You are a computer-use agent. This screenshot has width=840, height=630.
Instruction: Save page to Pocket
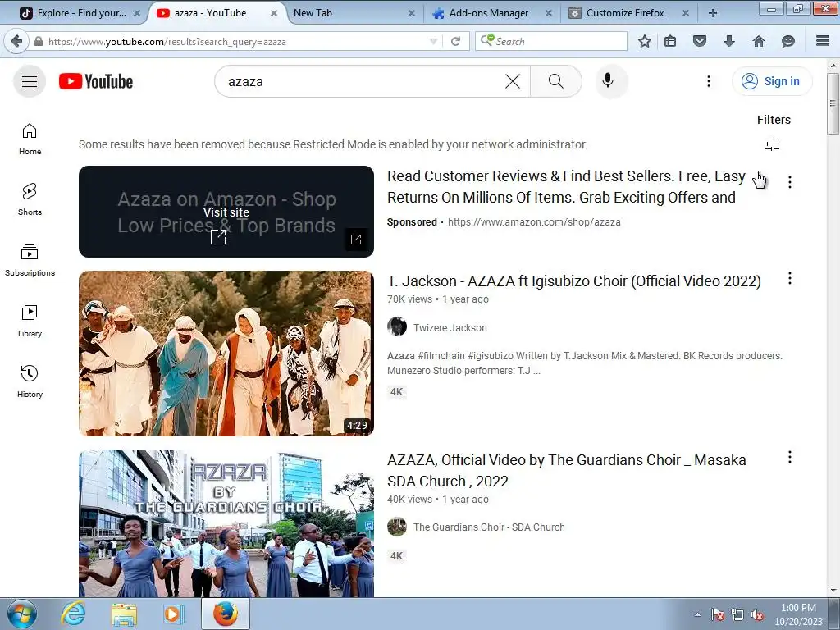(700, 41)
